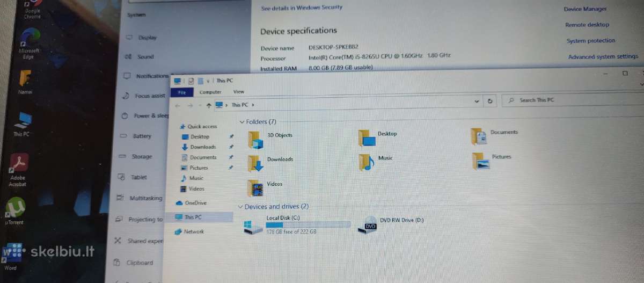Open This PC desktop shortcut

coord(22,125)
